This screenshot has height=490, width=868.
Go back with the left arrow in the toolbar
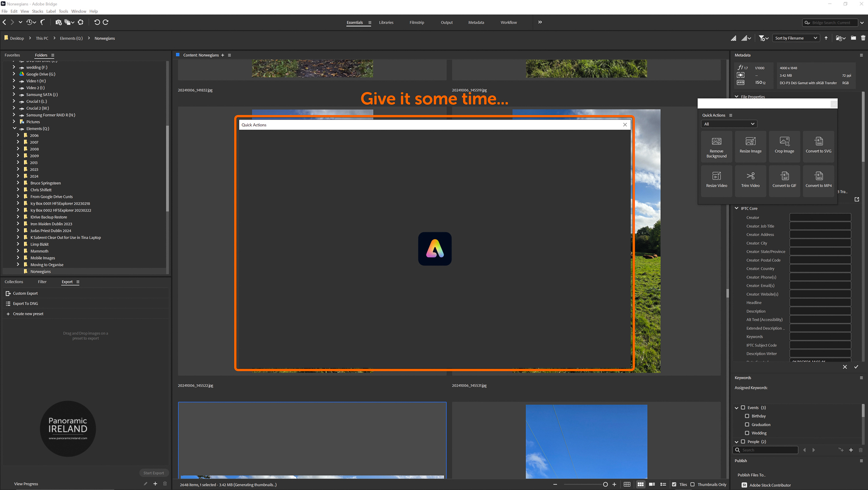click(x=4, y=22)
